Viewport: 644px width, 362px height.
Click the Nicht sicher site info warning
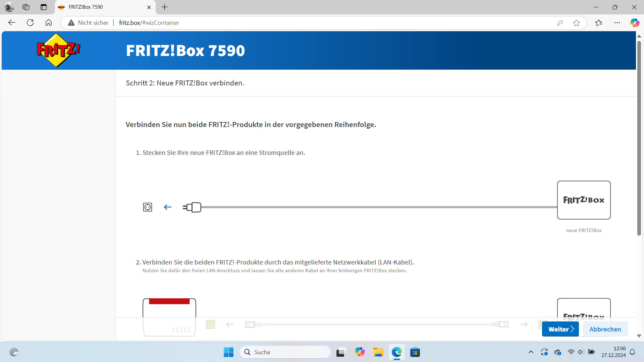[89, 23]
